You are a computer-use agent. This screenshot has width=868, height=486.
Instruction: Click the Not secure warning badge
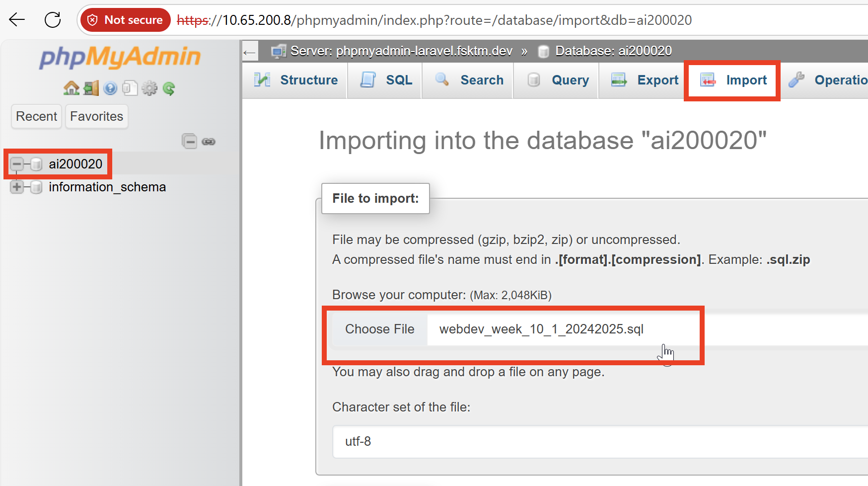coord(126,20)
